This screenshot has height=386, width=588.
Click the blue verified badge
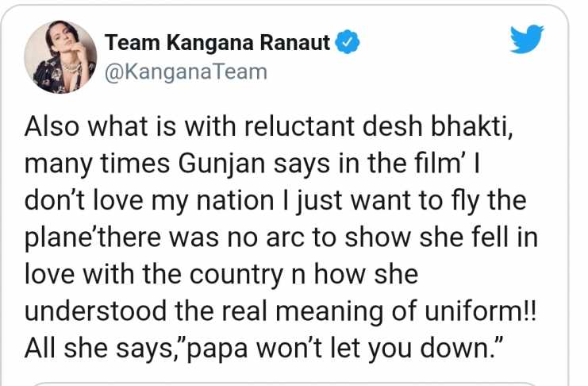[347, 41]
